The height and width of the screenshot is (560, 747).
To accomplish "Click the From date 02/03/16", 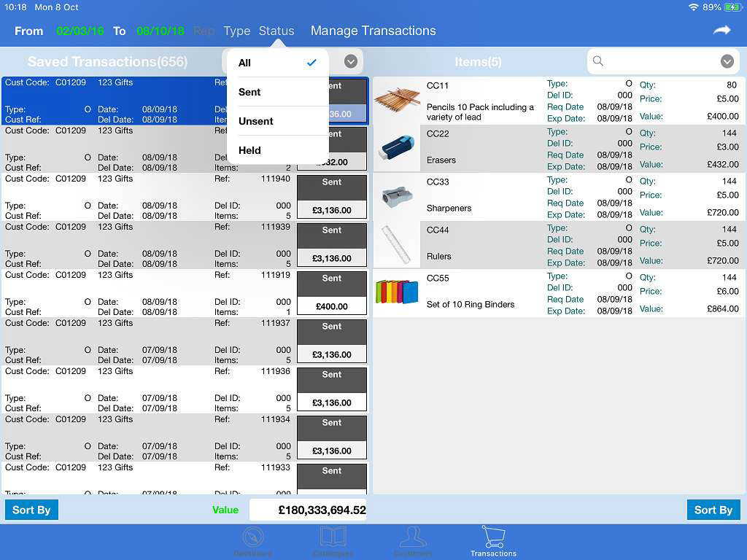I will point(80,31).
